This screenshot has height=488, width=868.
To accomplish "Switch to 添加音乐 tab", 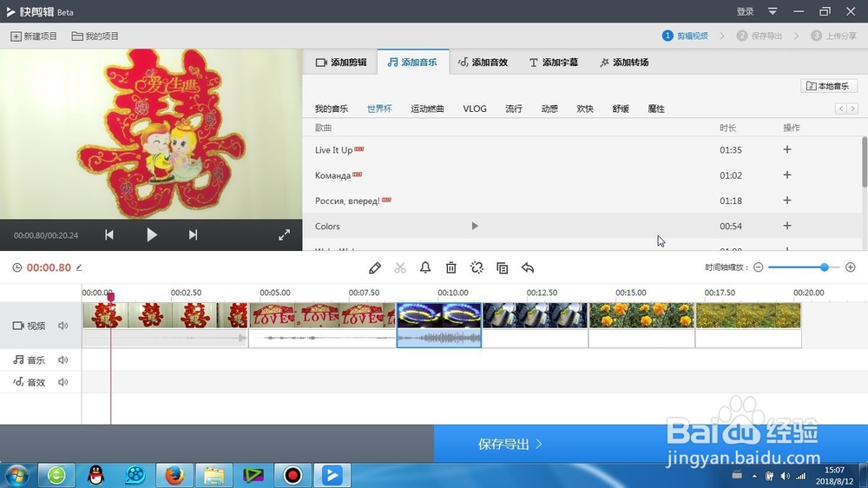I will (412, 62).
